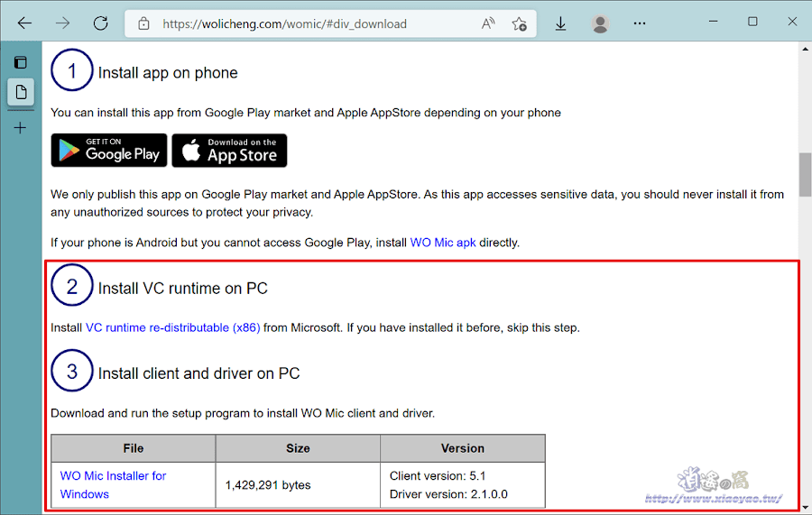Add this page to favorites

click(519, 23)
